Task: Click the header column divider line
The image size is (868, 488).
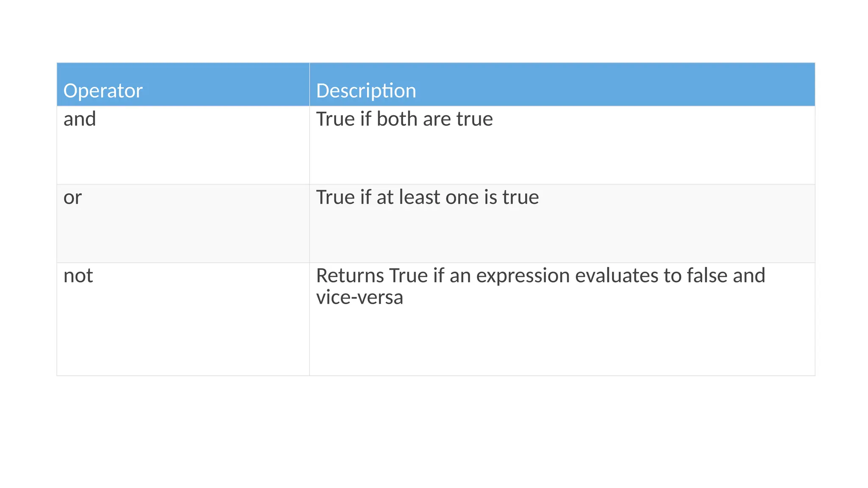Action: click(x=309, y=84)
